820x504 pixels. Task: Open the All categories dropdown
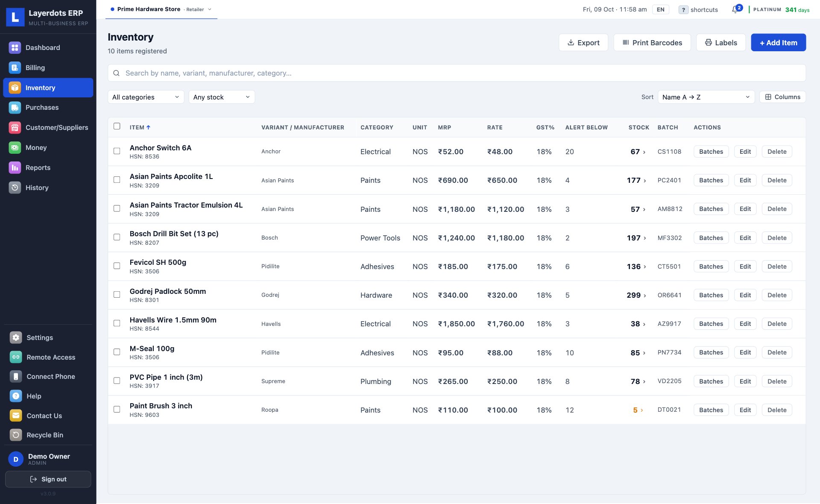pyautogui.click(x=146, y=97)
